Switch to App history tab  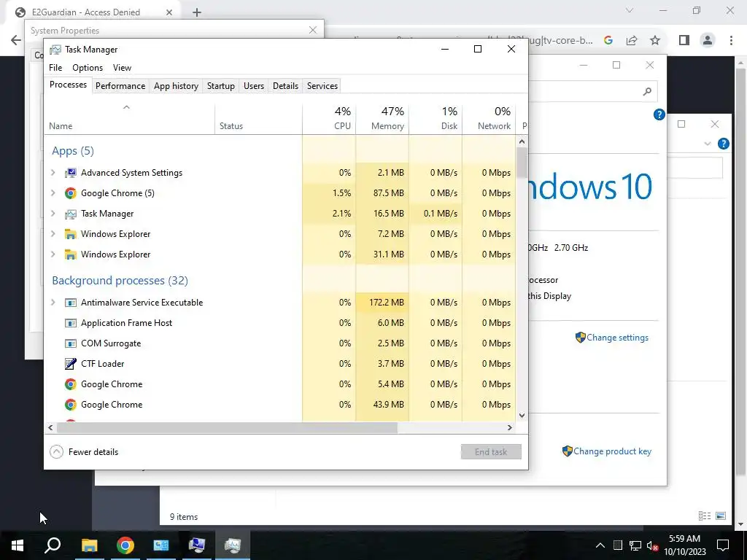coord(176,86)
